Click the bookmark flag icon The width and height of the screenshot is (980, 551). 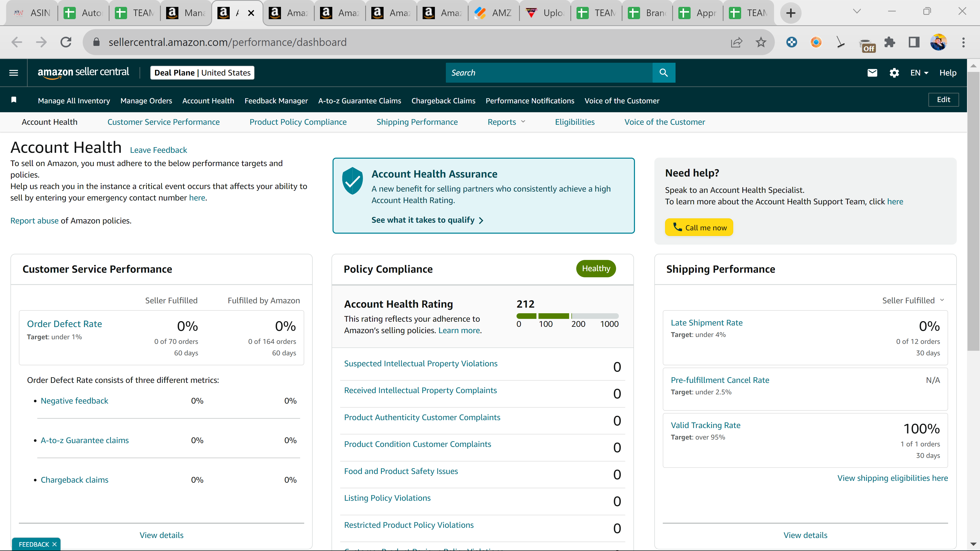coord(14,100)
